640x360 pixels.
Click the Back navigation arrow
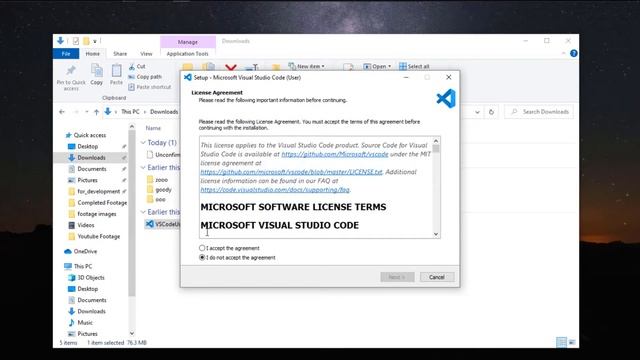[62, 112]
